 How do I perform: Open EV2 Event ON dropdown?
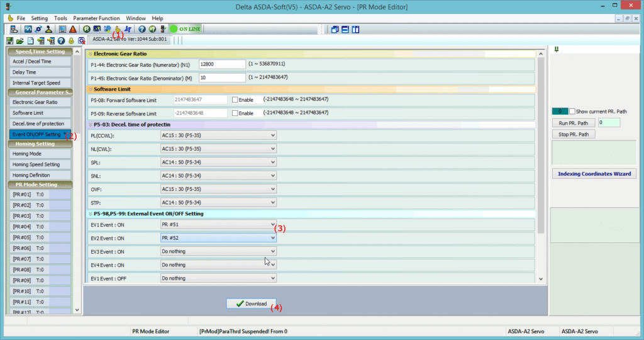pos(218,238)
